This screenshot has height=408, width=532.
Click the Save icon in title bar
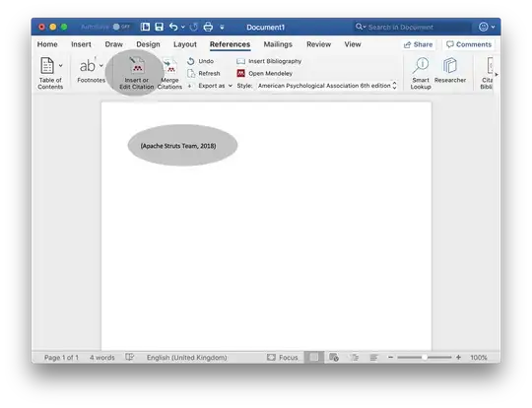pos(160,27)
